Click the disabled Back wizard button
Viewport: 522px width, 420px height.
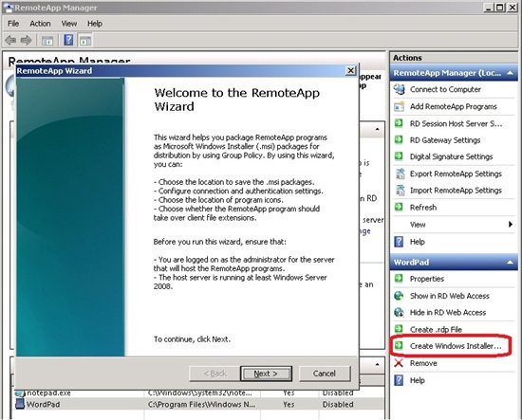[x=214, y=374]
